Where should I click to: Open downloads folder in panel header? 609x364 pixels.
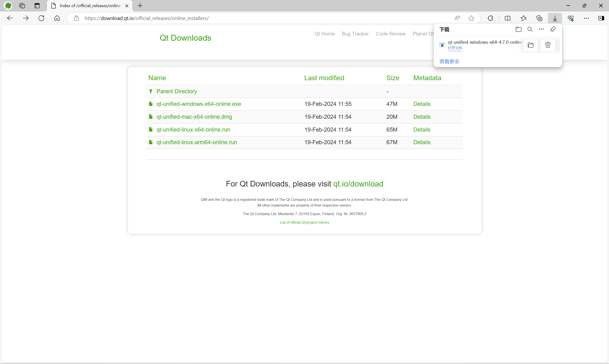coord(518,30)
